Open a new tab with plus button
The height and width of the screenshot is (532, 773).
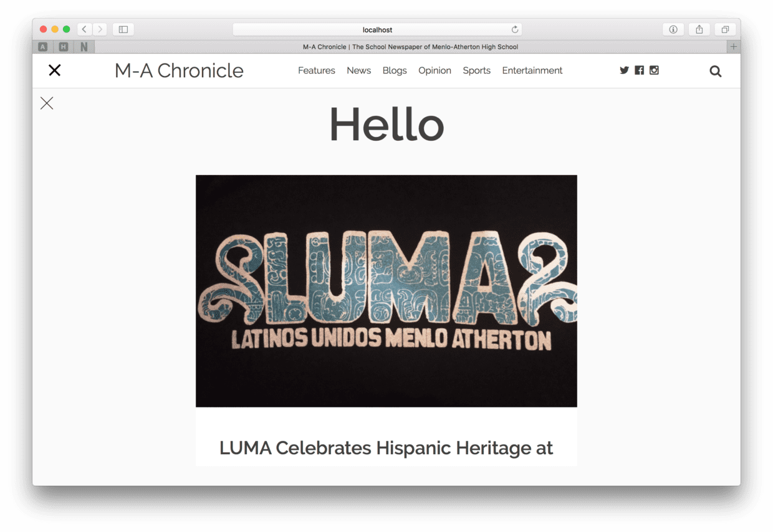[734, 47]
